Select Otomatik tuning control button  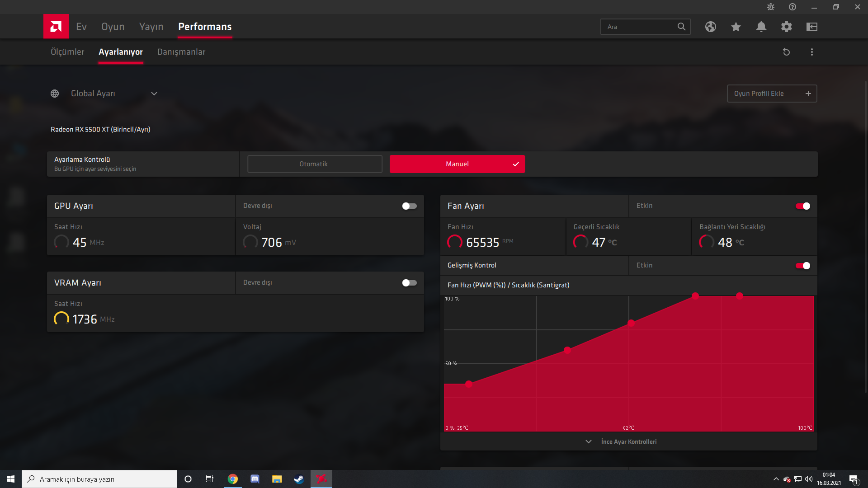coord(315,164)
